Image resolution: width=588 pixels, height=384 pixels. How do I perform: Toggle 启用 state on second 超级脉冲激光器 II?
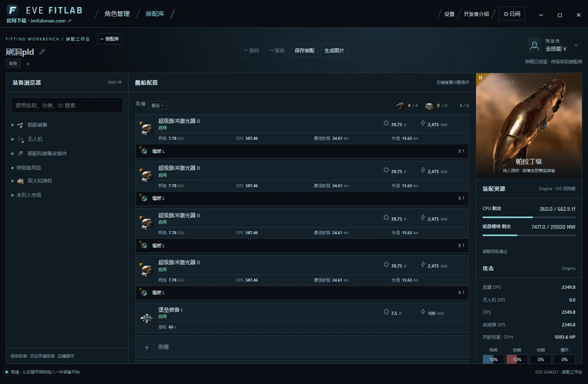click(x=163, y=175)
